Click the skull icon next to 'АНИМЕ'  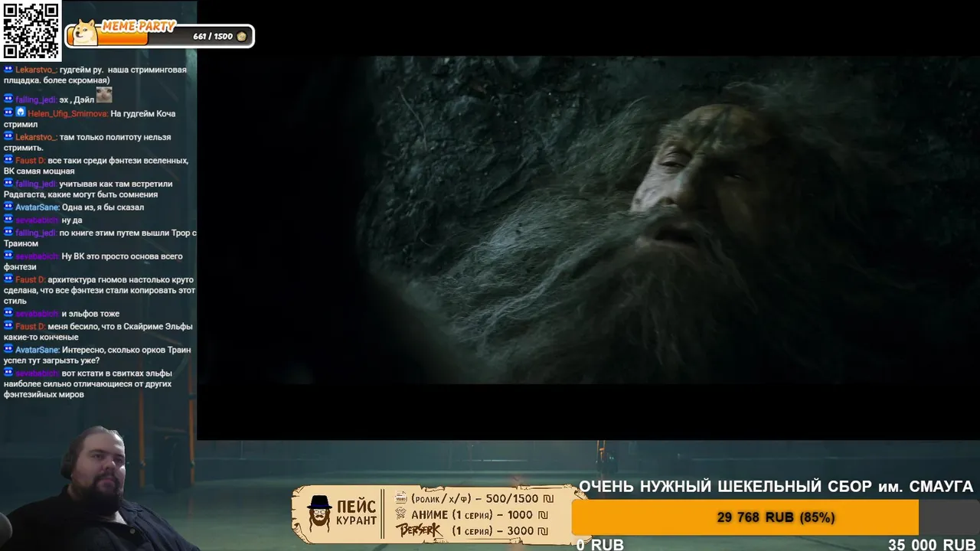click(401, 514)
